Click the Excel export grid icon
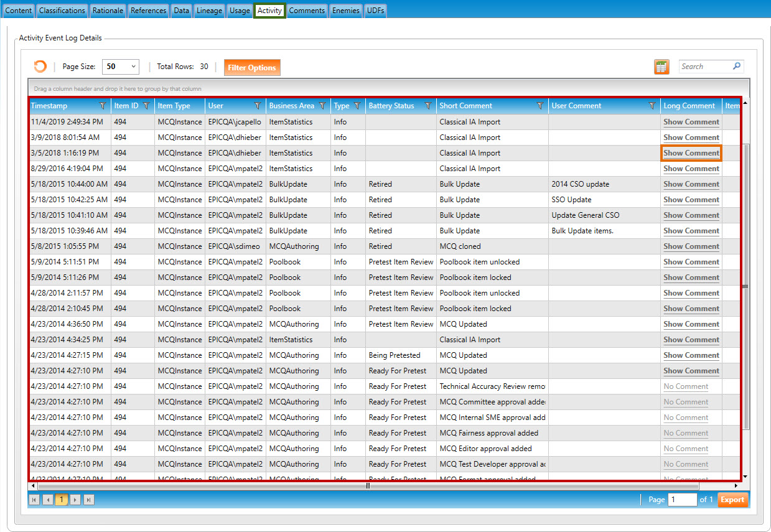 tap(661, 67)
